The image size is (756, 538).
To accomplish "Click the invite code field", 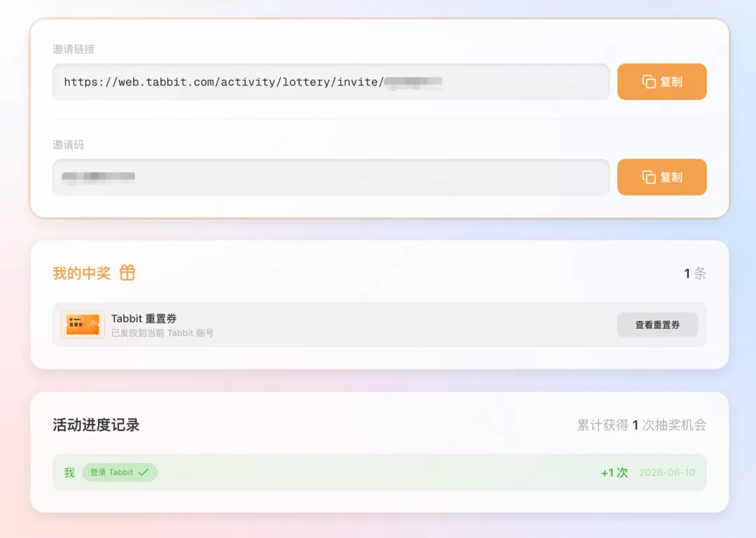I will [x=331, y=177].
